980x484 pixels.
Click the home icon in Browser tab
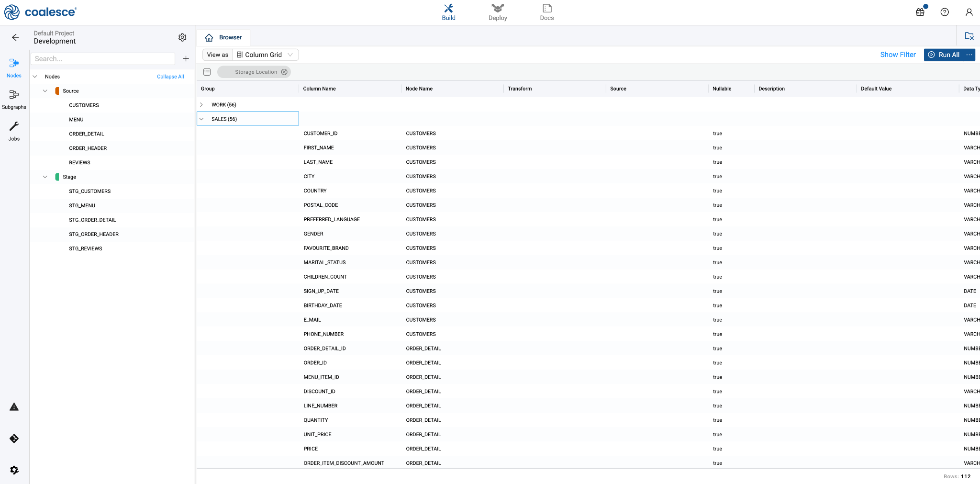tap(209, 37)
